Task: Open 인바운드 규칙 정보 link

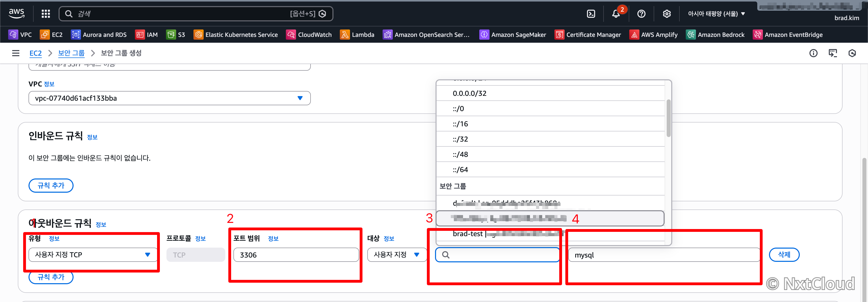Action: [x=92, y=137]
